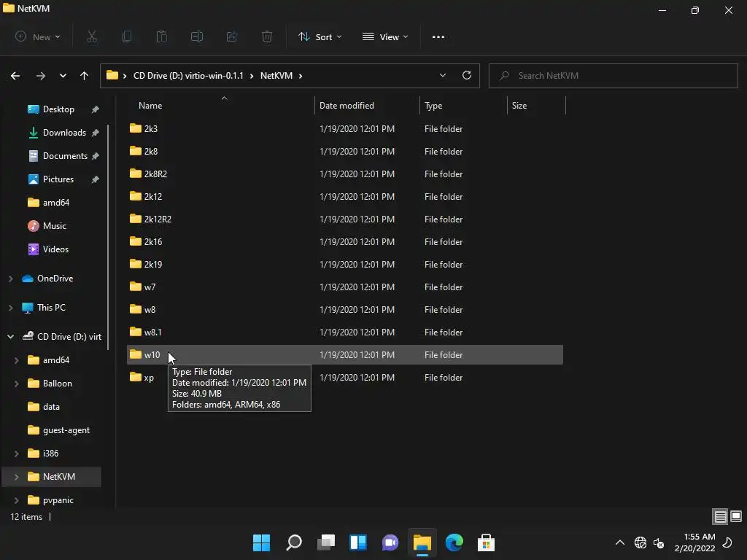Image resolution: width=747 pixels, height=560 pixels.
Task: Expand address bar history dropdown
Action: (x=443, y=75)
